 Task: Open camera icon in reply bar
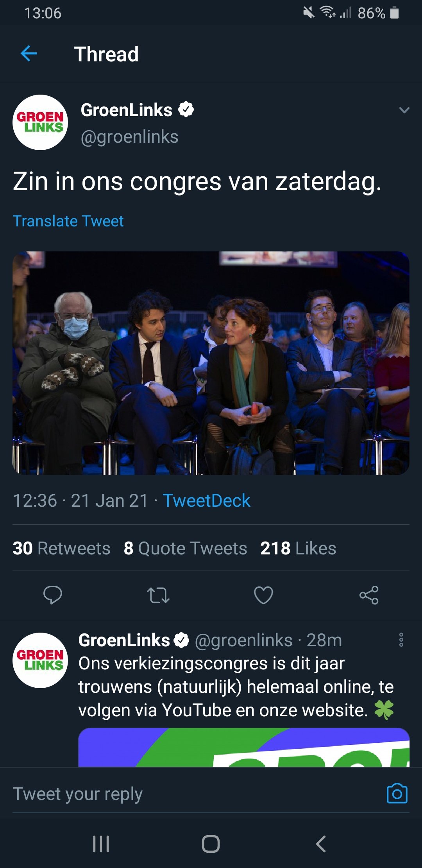(397, 794)
